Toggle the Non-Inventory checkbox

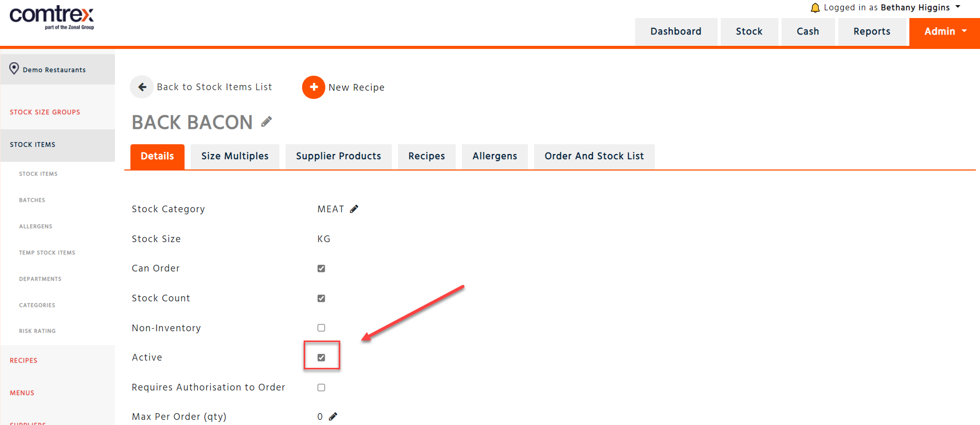click(321, 328)
